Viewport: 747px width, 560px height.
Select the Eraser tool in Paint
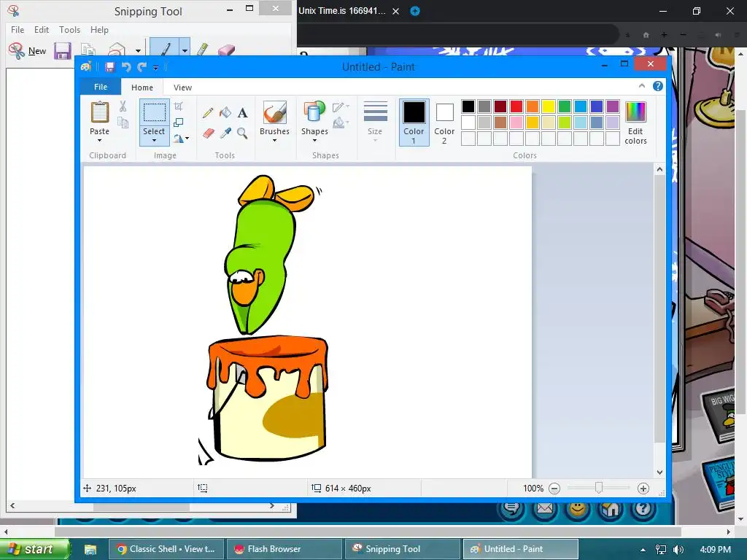(208, 133)
